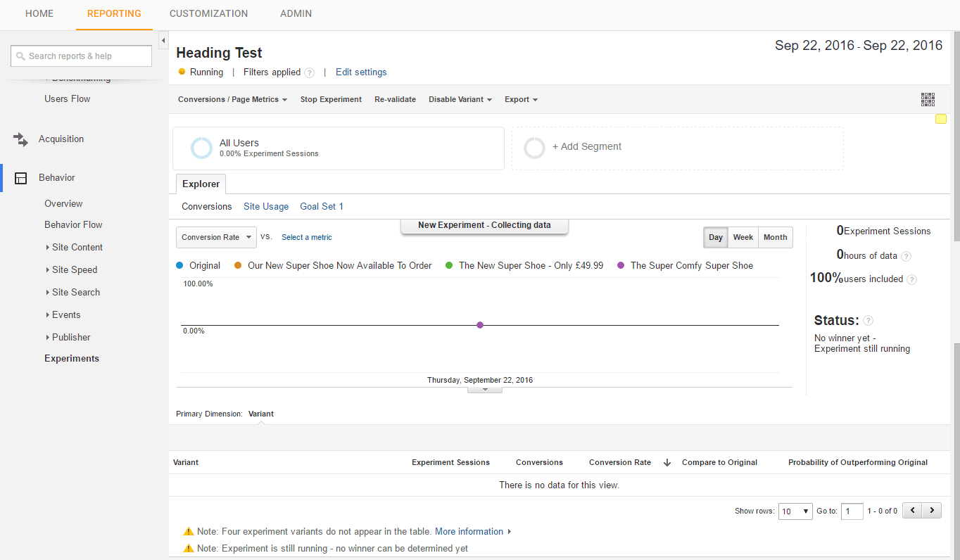Switch the chart view to Month
Viewport: 960px width, 560px height.
point(775,237)
